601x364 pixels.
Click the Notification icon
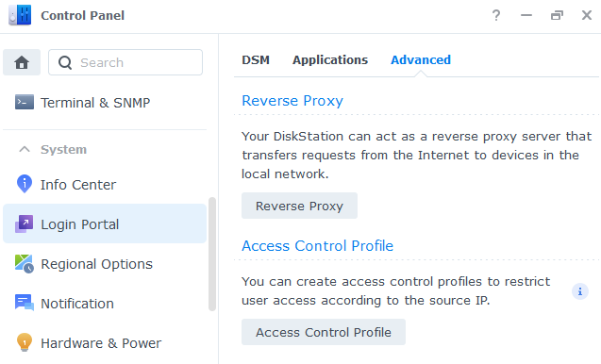(25, 303)
